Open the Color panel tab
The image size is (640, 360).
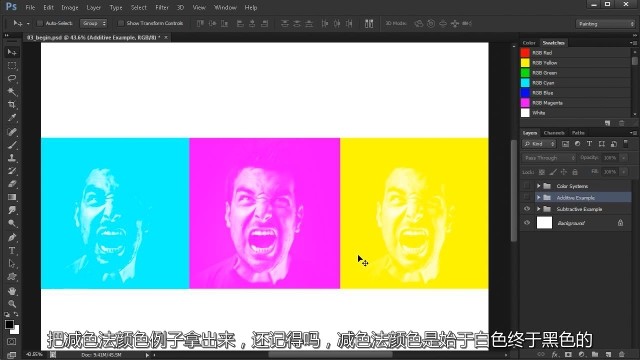tap(529, 43)
